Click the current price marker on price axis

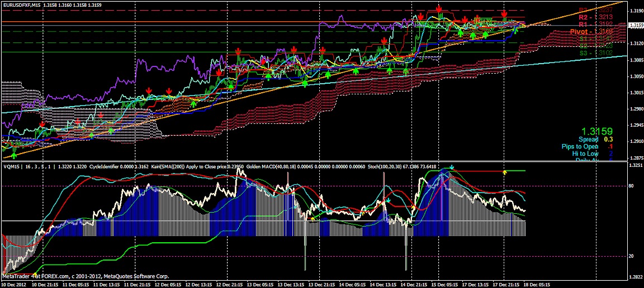pyautogui.click(x=635, y=25)
